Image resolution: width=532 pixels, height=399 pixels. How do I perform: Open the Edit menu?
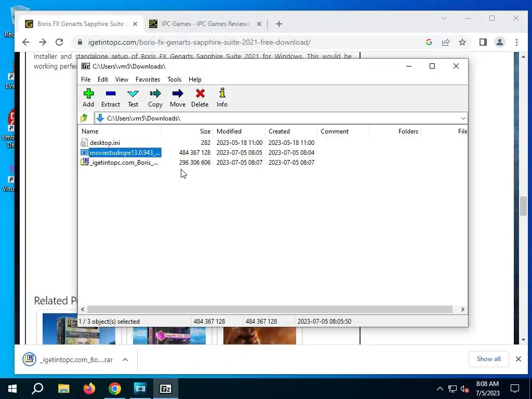[103, 79]
